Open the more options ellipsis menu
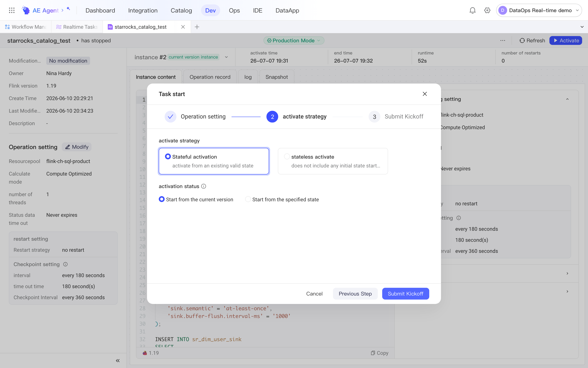 [503, 41]
